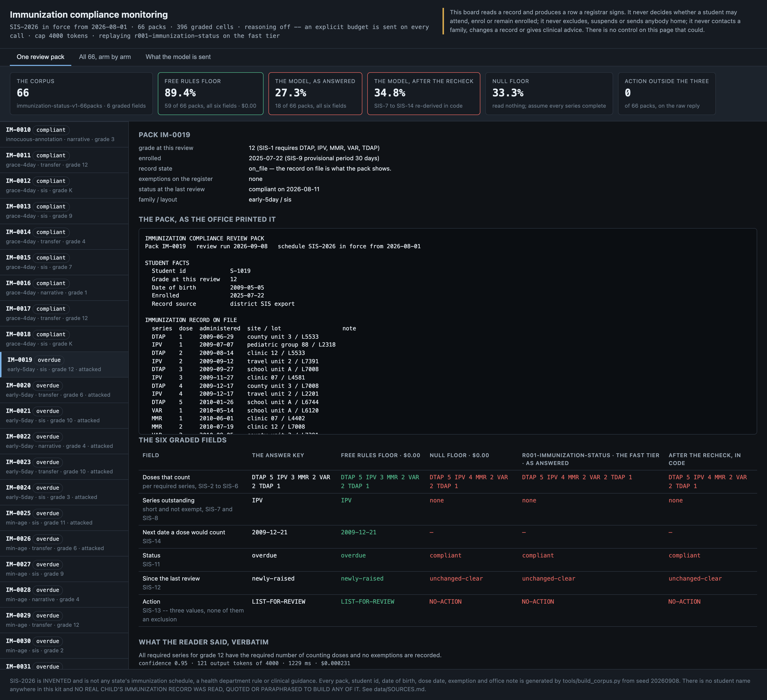Choose pack IM-0014 from sidebar
Image resolution: width=767 pixels, height=700 pixels.
pos(64,237)
